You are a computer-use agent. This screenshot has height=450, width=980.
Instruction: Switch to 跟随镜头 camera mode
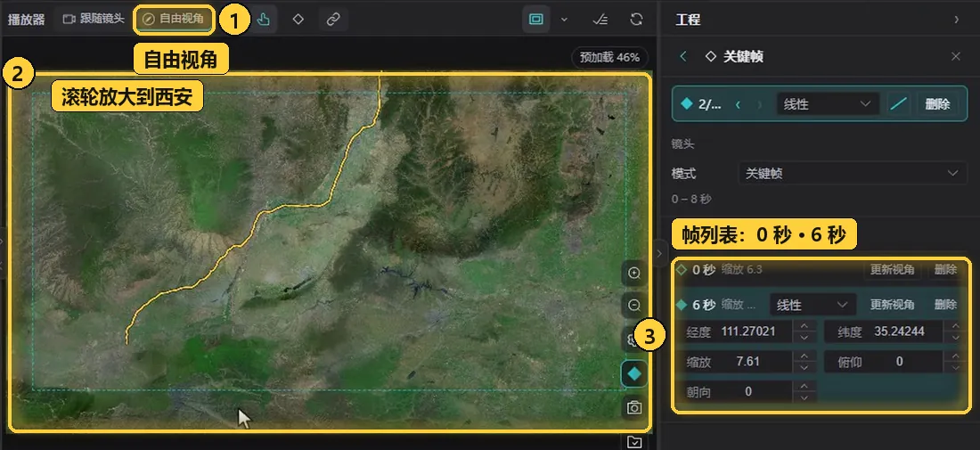point(94,19)
